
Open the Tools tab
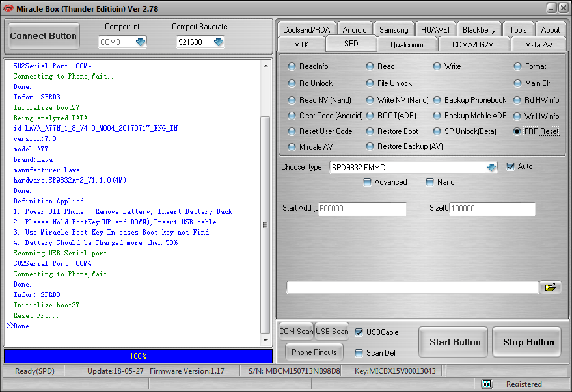[518, 29]
